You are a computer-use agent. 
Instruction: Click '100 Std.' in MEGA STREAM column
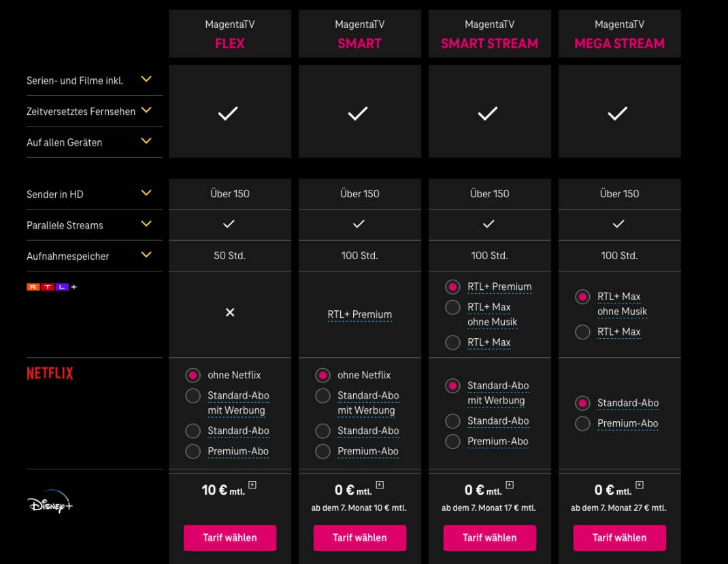coord(619,256)
